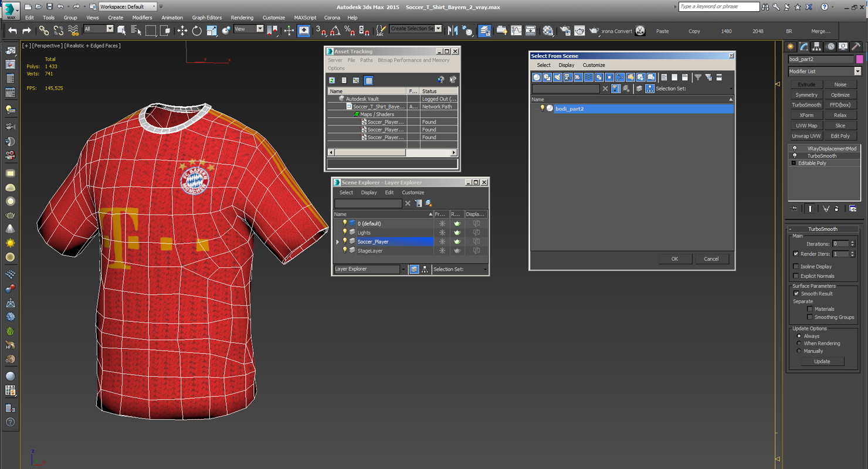
Task: Click the Update button in TurboSmooth
Action: tap(822, 361)
